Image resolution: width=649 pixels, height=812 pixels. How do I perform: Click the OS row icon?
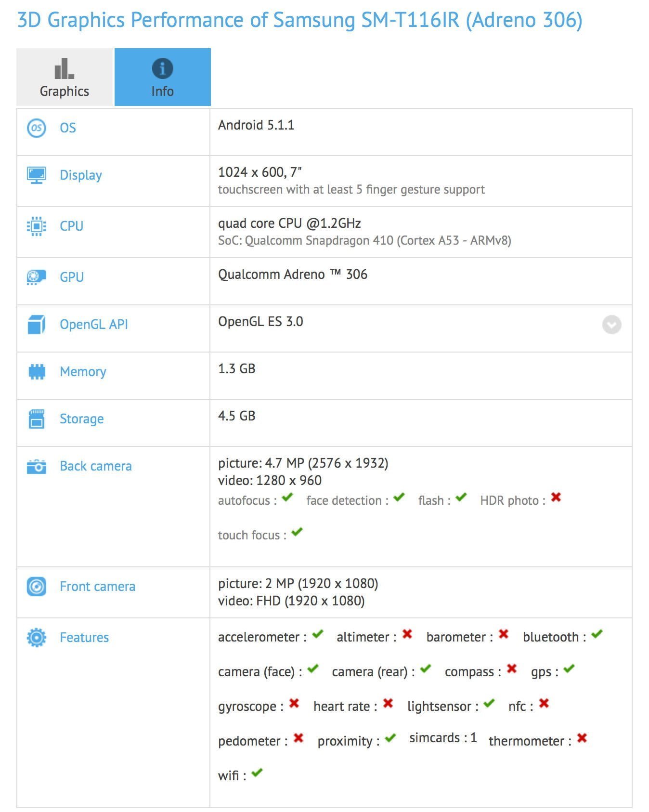tap(37, 128)
